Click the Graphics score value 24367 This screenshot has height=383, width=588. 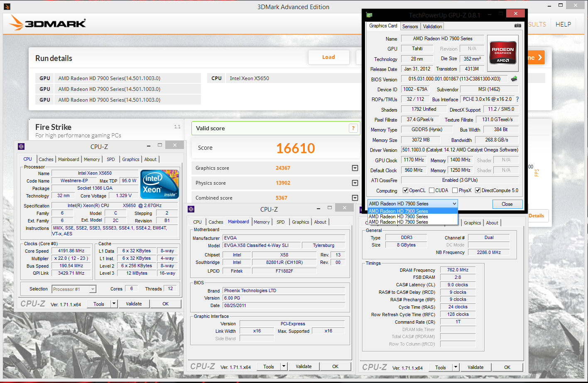(x=283, y=168)
